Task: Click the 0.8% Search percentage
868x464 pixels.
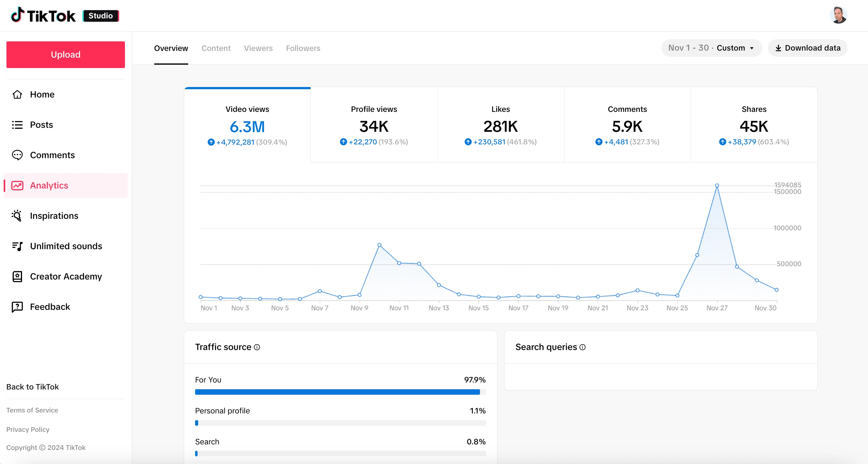Action: click(476, 442)
